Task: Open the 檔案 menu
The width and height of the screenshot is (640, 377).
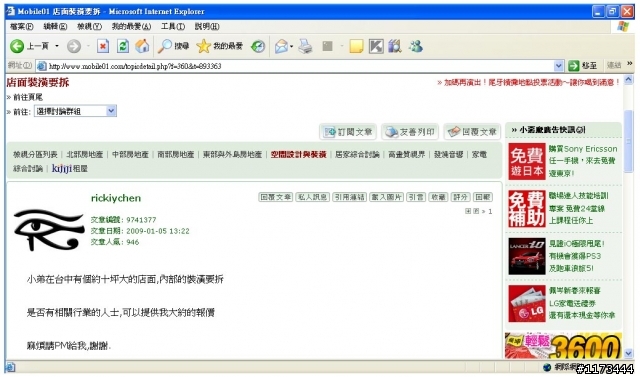Action: click(21, 27)
